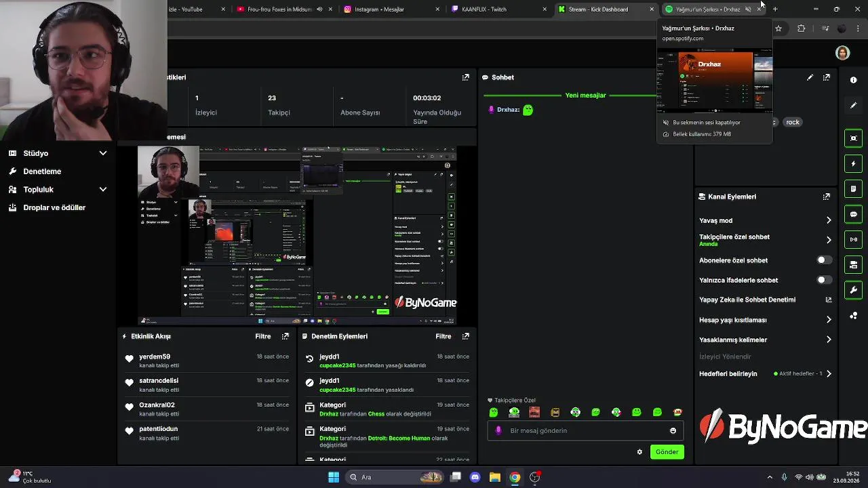This screenshot has width=868, height=488.
Task: Click the Yeni mesajlar chat indicator
Action: [585, 96]
